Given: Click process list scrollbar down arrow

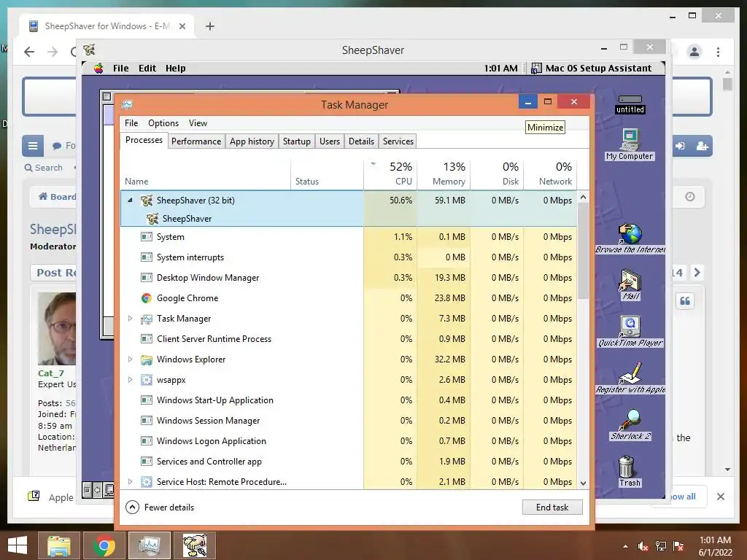Looking at the screenshot, I should pyautogui.click(x=583, y=483).
